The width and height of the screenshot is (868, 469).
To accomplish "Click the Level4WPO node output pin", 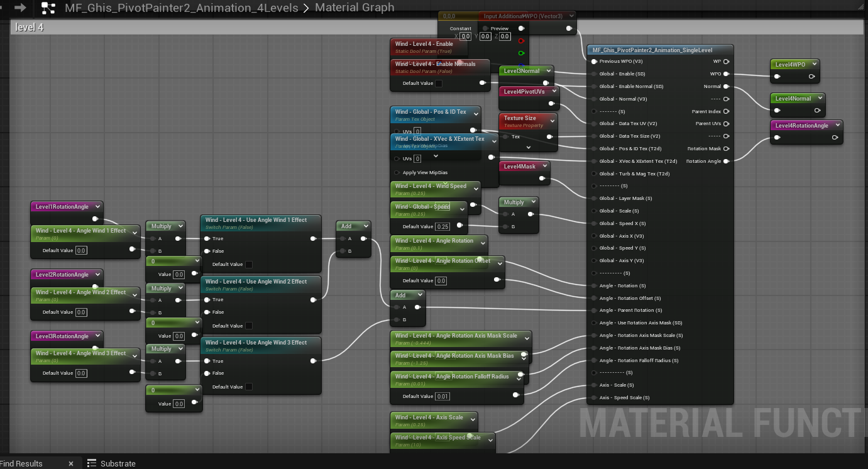I will (812, 77).
